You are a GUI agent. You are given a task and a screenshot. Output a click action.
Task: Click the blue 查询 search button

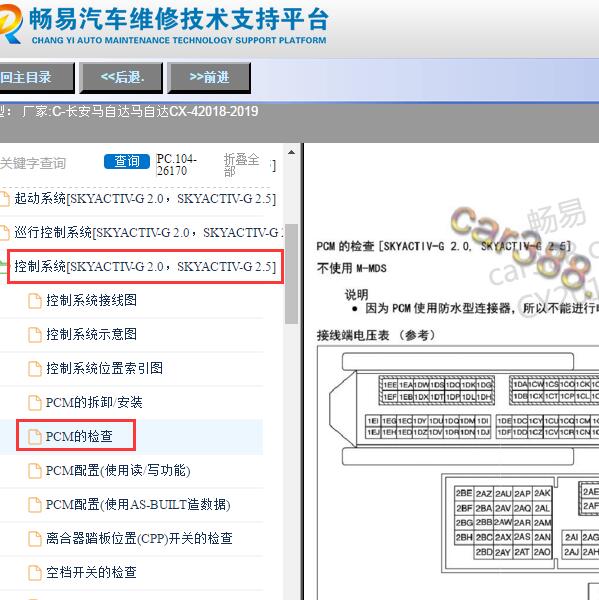[127, 161]
